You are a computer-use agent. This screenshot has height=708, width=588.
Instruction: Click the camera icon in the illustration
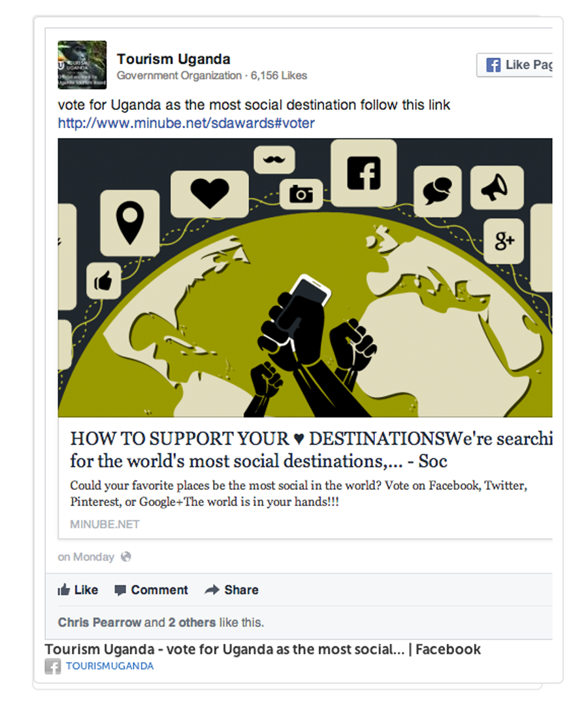tap(301, 194)
